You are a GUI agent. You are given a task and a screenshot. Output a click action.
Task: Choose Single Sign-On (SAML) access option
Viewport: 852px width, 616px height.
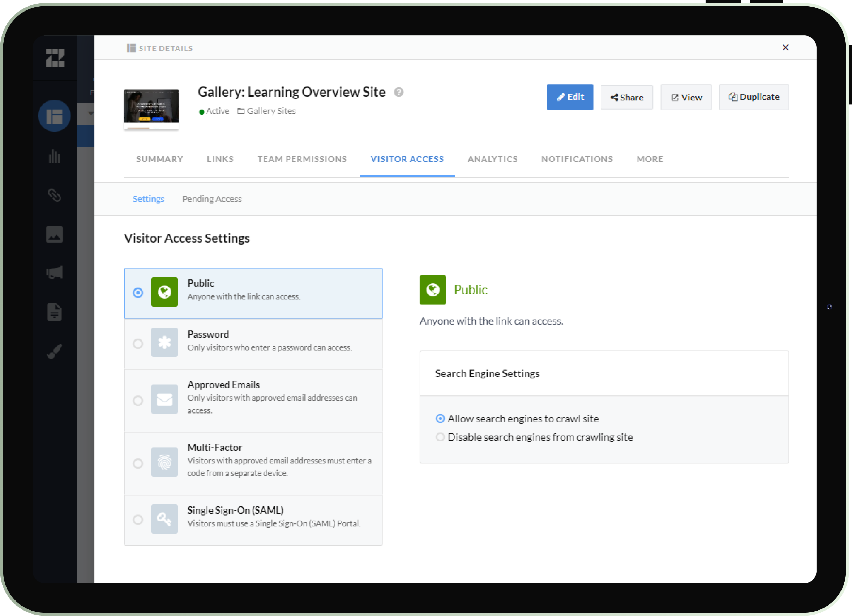click(x=138, y=520)
